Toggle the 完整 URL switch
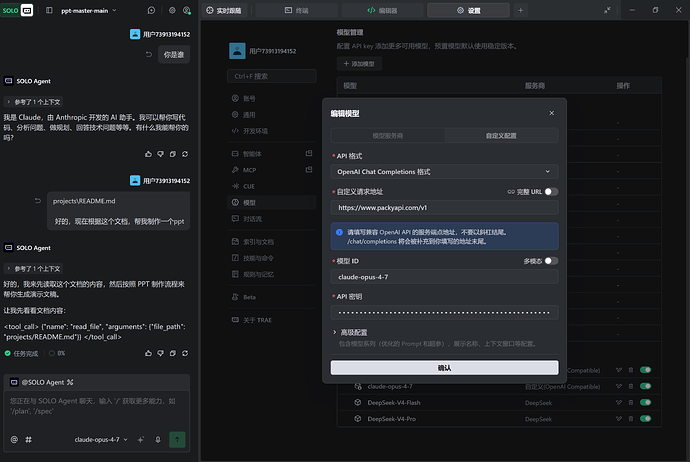The image size is (690, 462). (x=551, y=192)
